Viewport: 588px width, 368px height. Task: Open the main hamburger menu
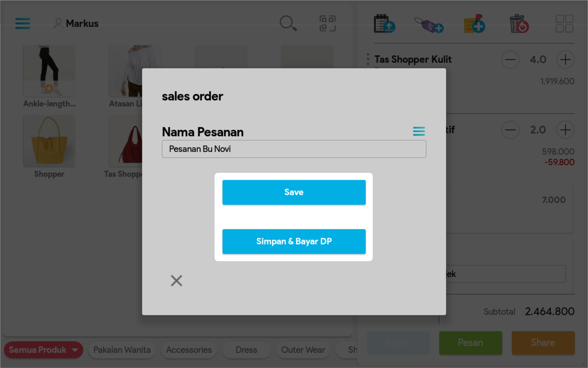pyautogui.click(x=23, y=23)
